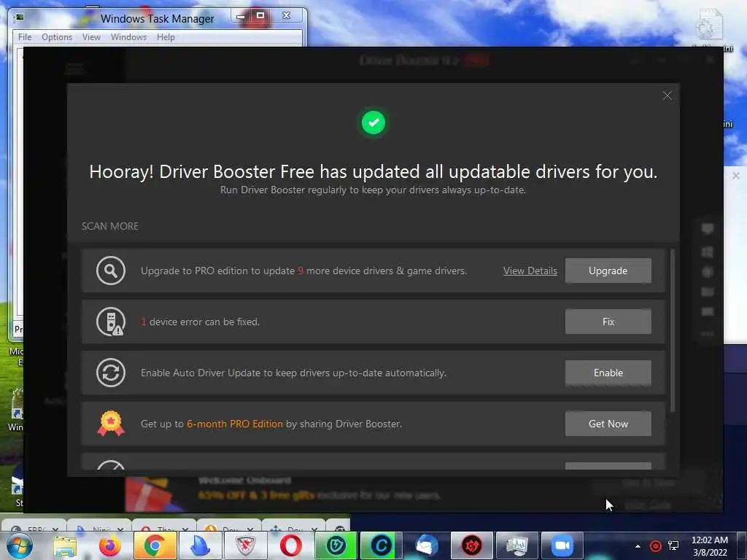This screenshot has height=560, width=747.
Task: Open File menu in Task Manager
Action: pos(25,37)
